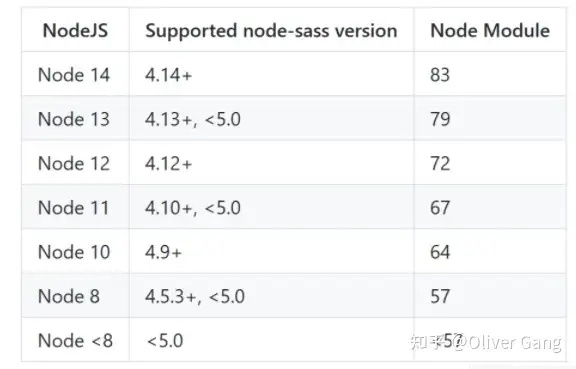Click the Supported node-sass version header

coord(271,31)
